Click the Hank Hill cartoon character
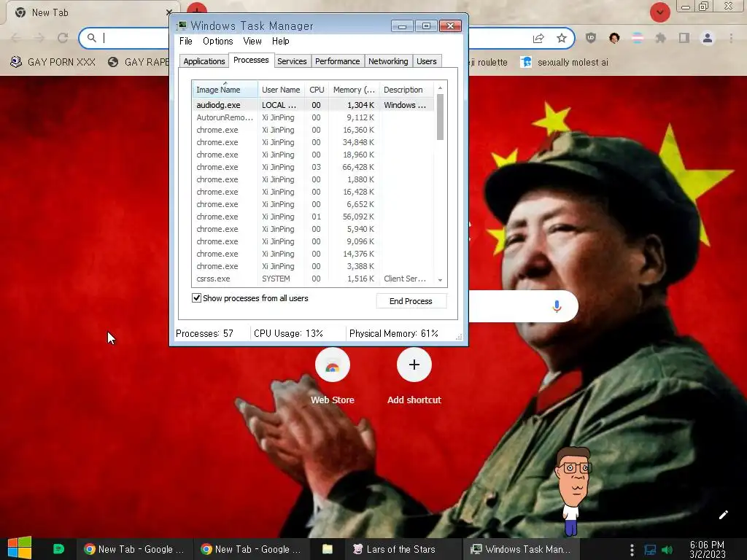Viewport: 747px width, 560px height. [x=573, y=491]
